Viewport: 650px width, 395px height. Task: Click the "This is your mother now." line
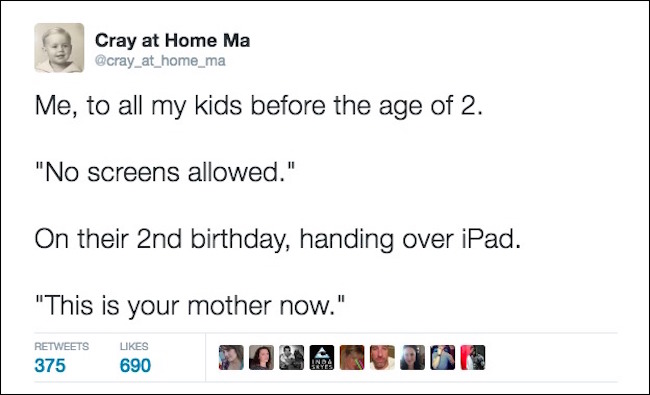click(x=190, y=306)
